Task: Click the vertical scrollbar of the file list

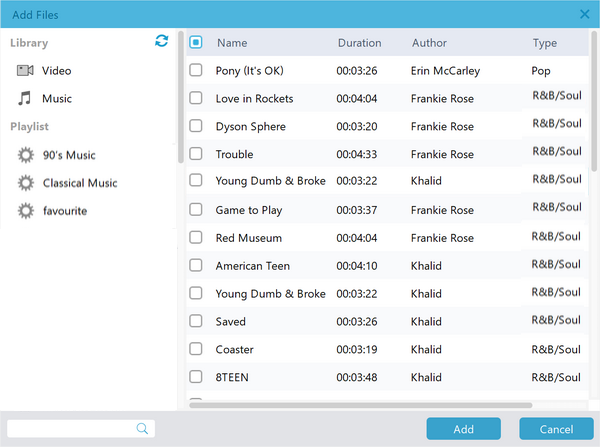Action: tap(594, 100)
